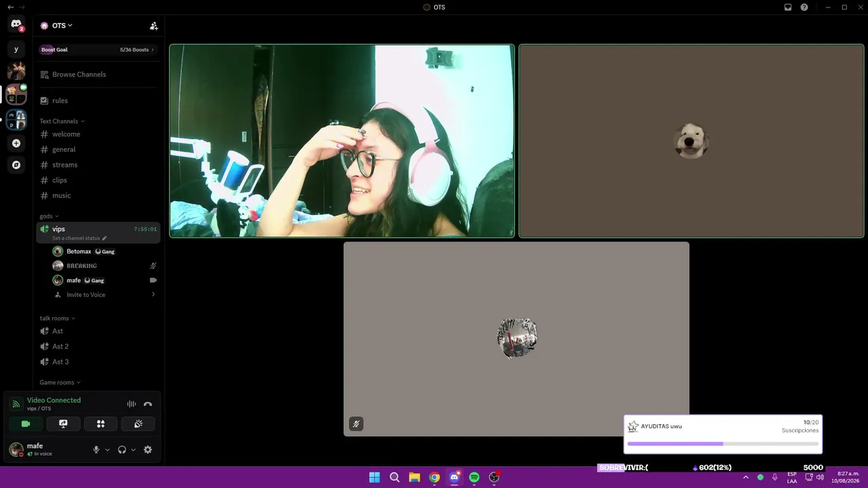Deafen with the headphones button
Screen dimensions: 868x488
(122, 449)
